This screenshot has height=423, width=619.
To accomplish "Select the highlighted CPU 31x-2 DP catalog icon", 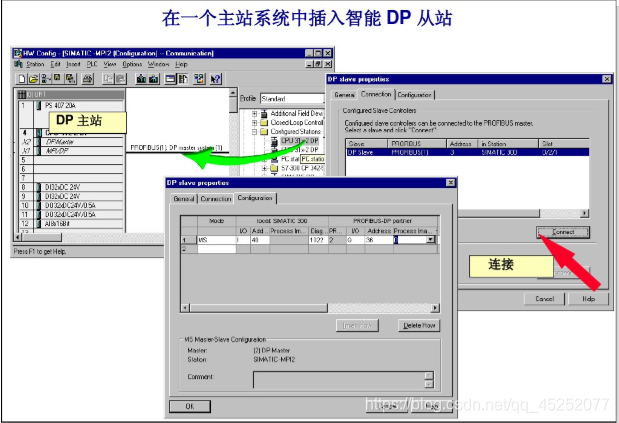I will 275,141.
